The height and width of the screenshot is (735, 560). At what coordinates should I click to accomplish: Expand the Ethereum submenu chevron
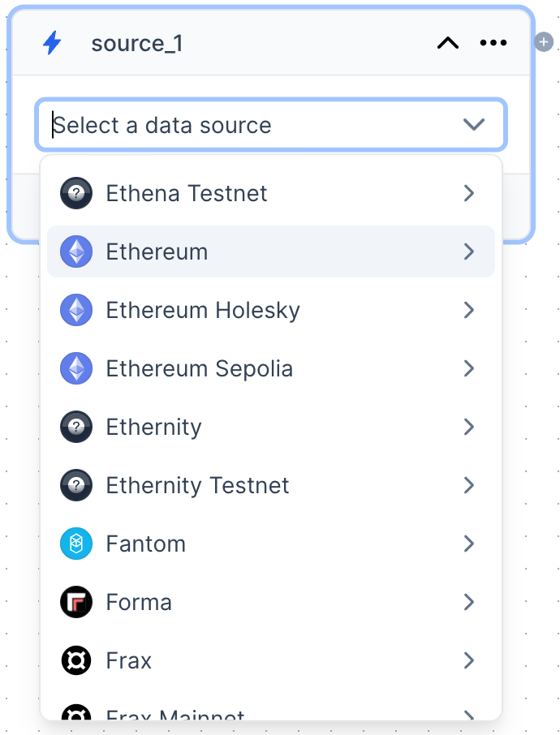468,251
